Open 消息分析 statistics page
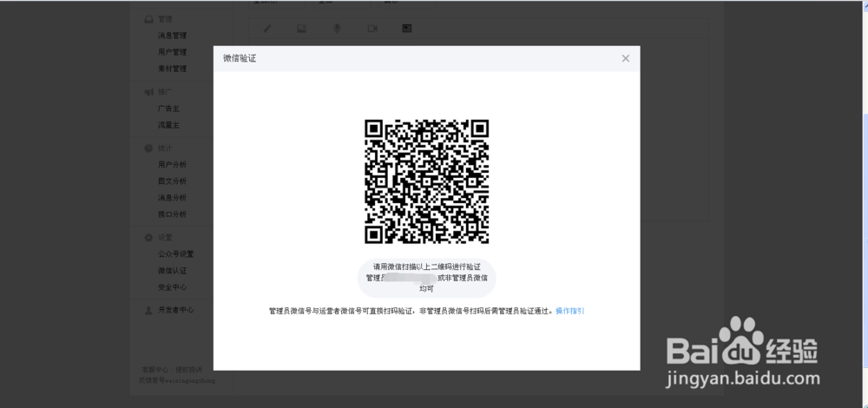The height and width of the screenshot is (408, 868). tap(172, 198)
